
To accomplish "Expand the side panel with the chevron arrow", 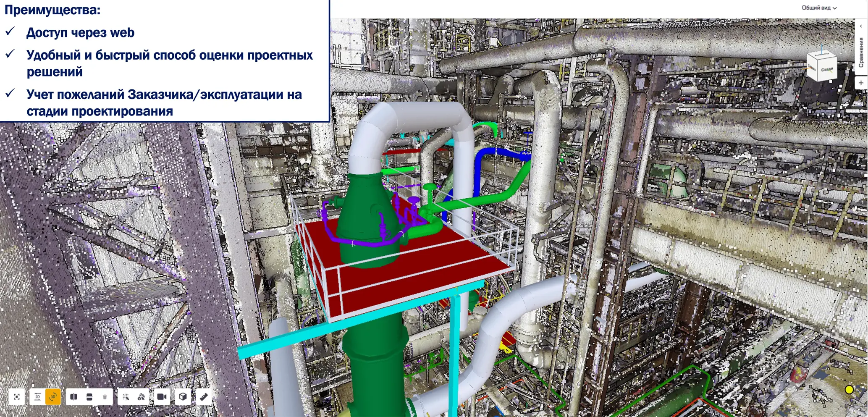I will point(861,26).
